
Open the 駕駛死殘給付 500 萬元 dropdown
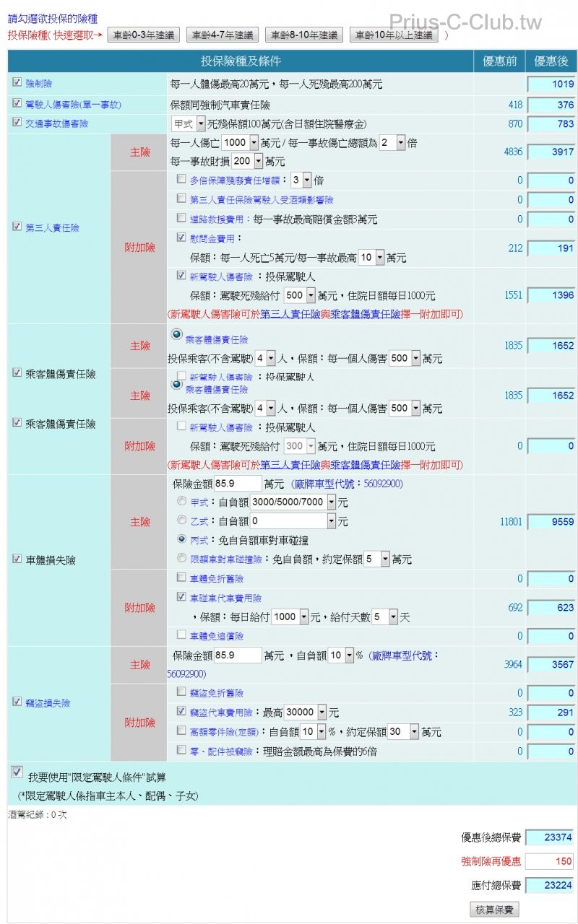tap(300, 295)
